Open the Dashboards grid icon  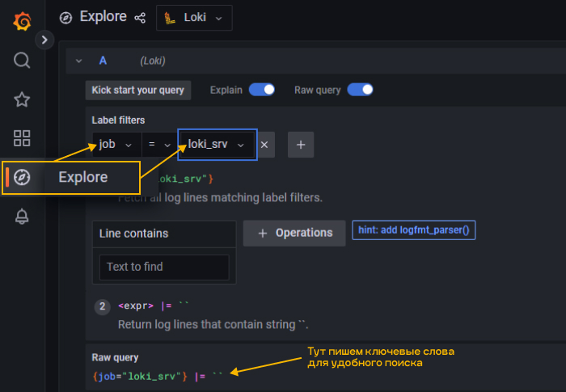(x=22, y=138)
